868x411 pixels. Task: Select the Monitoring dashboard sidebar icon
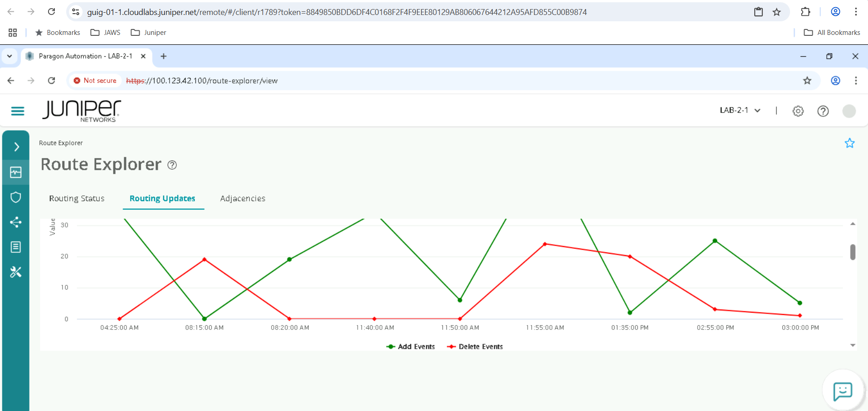tap(16, 172)
